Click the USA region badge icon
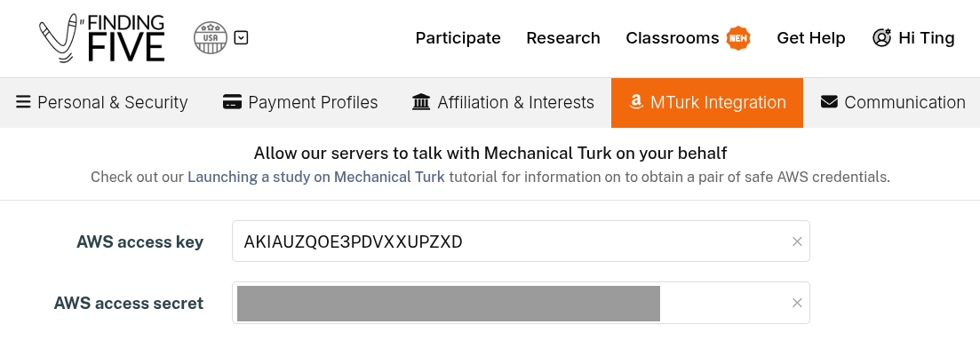This screenshot has width=980, height=364. (211, 38)
